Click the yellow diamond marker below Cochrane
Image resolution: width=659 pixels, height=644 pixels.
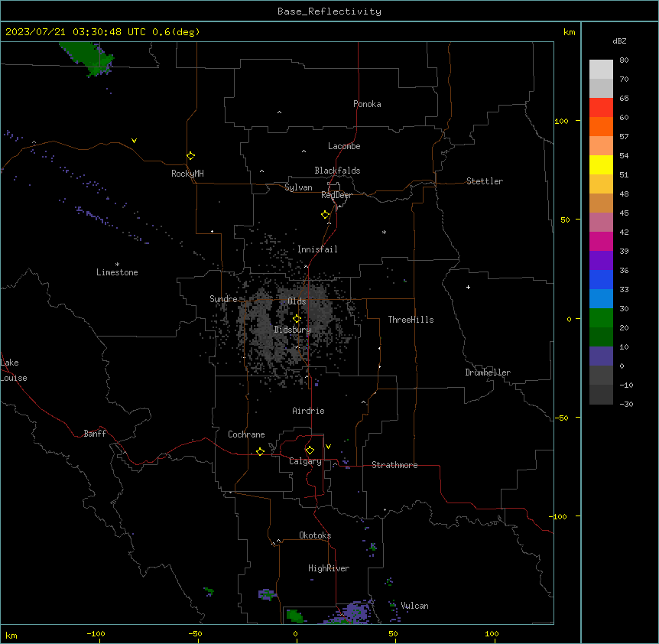(x=260, y=451)
